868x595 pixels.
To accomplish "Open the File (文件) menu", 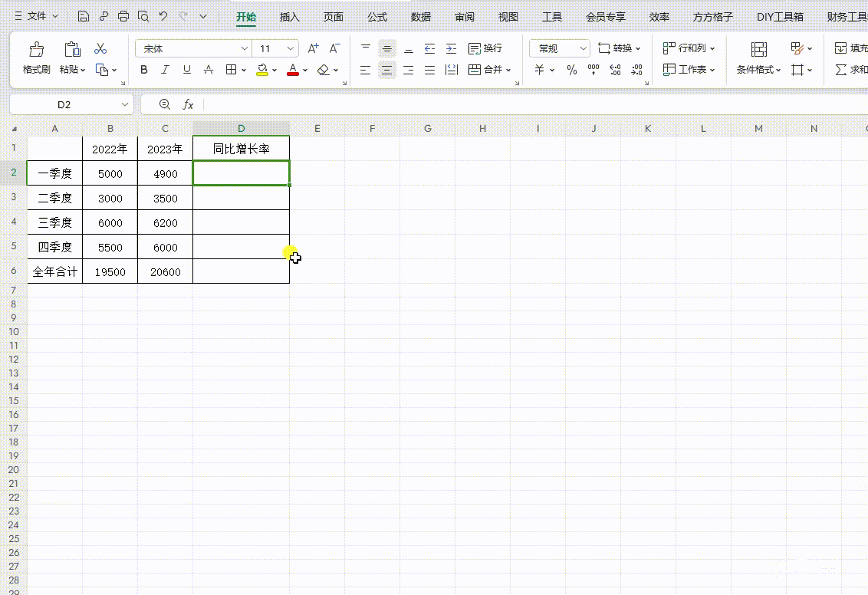I will (x=37, y=17).
